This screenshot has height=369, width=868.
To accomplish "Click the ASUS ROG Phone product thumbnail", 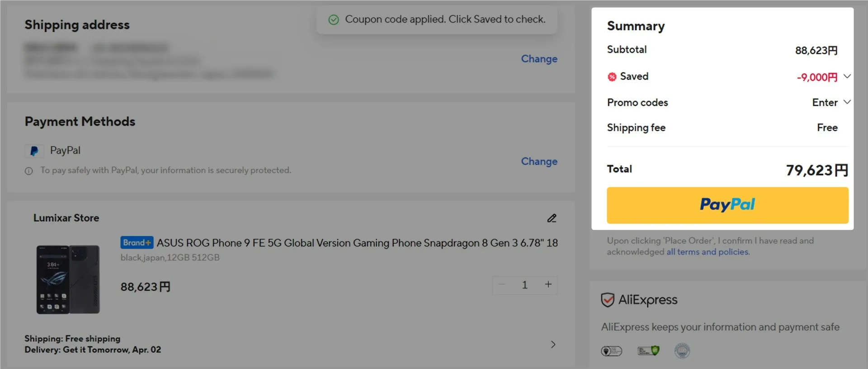I will click(x=68, y=279).
